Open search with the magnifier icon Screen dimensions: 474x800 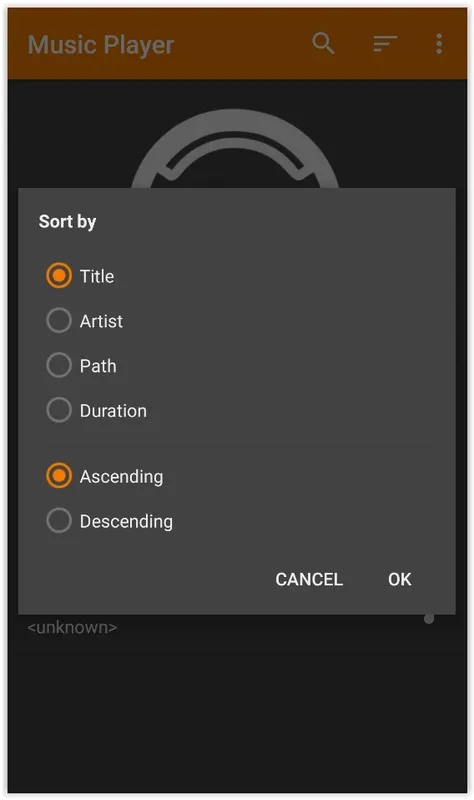(323, 43)
